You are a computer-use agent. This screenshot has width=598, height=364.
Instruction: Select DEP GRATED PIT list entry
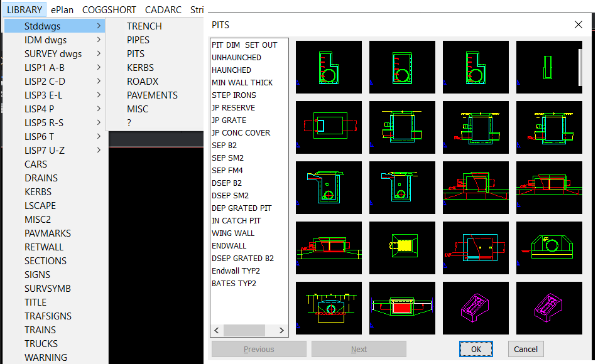(x=241, y=208)
